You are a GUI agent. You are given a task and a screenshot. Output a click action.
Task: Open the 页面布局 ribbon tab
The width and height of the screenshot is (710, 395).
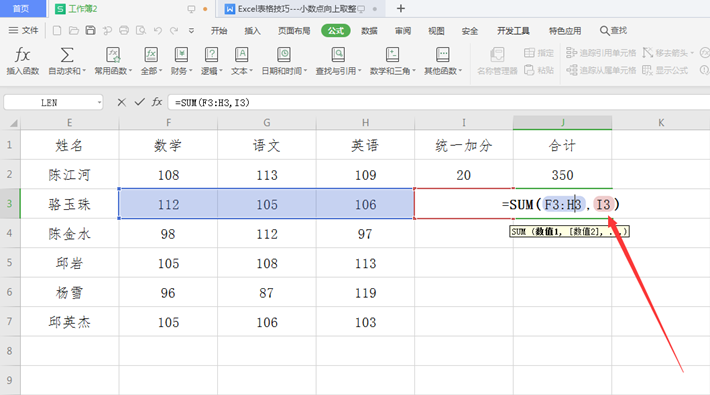pos(294,31)
